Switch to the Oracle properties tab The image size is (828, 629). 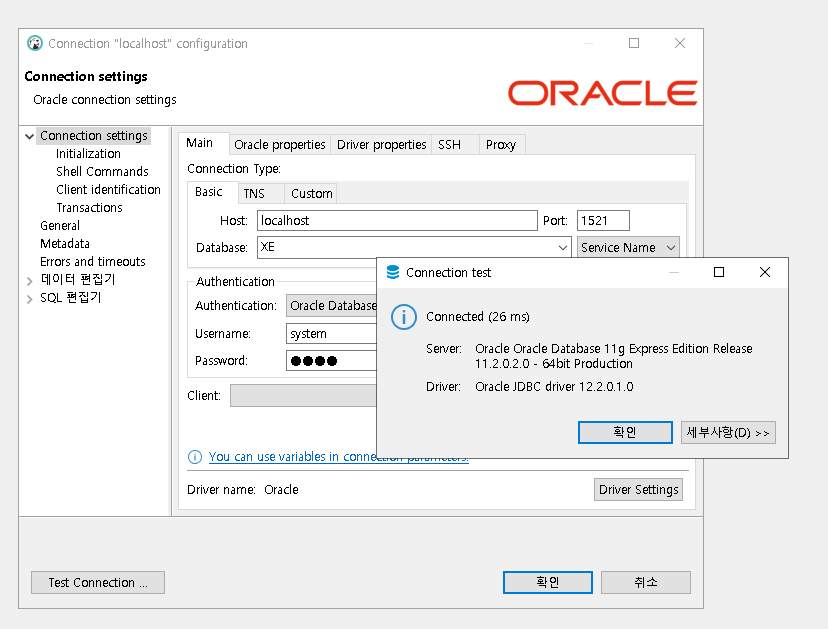279,145
